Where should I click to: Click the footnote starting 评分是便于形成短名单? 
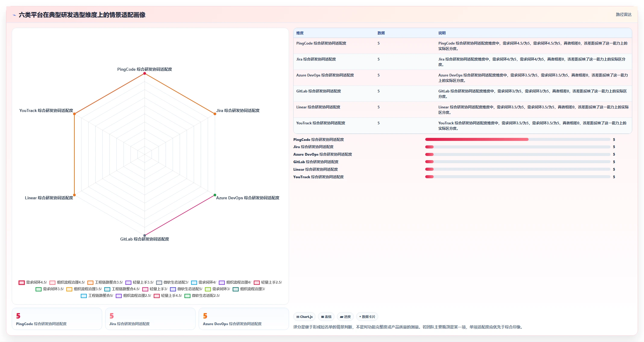pos(408,327)
